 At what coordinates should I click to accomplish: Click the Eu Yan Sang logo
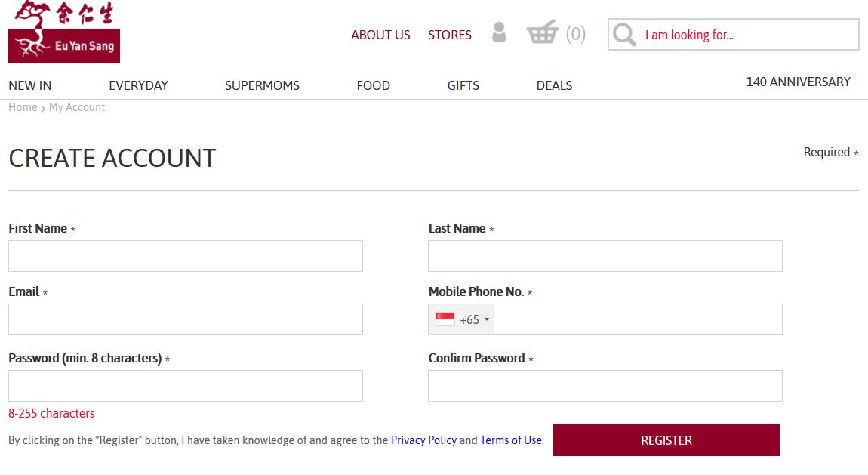[64, 32]
